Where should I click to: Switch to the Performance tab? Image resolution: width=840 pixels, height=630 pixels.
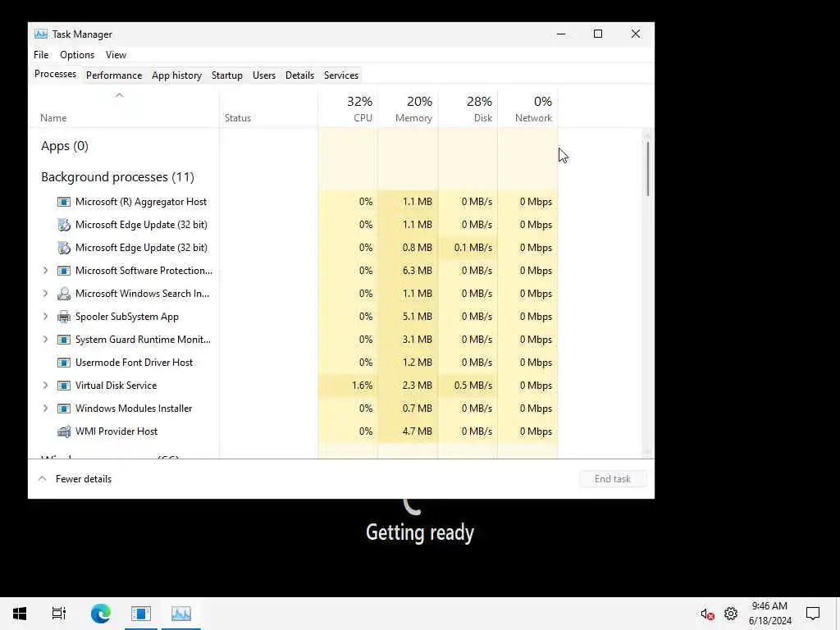114,75
